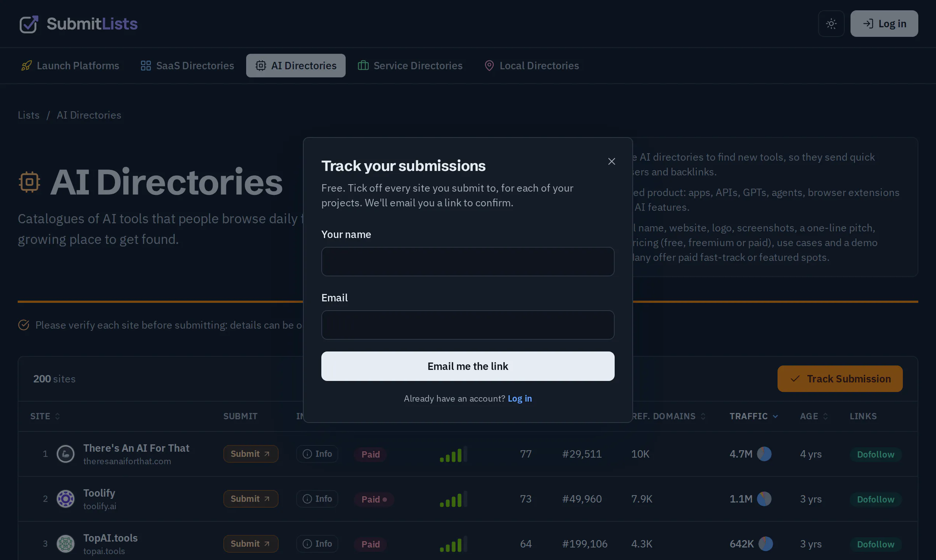Click the Log in link in dialog
The width and height of the screenshot is (936, 560).
click(x=519, y=399)
